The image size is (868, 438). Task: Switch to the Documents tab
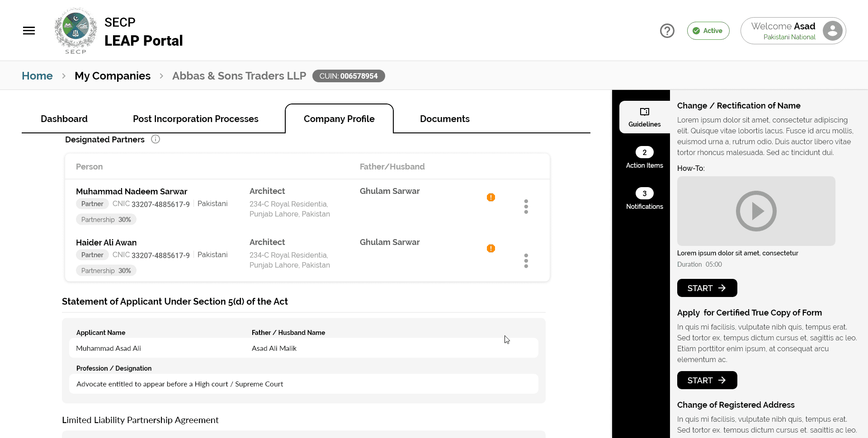pyautogui.click(x=445, y=118)
